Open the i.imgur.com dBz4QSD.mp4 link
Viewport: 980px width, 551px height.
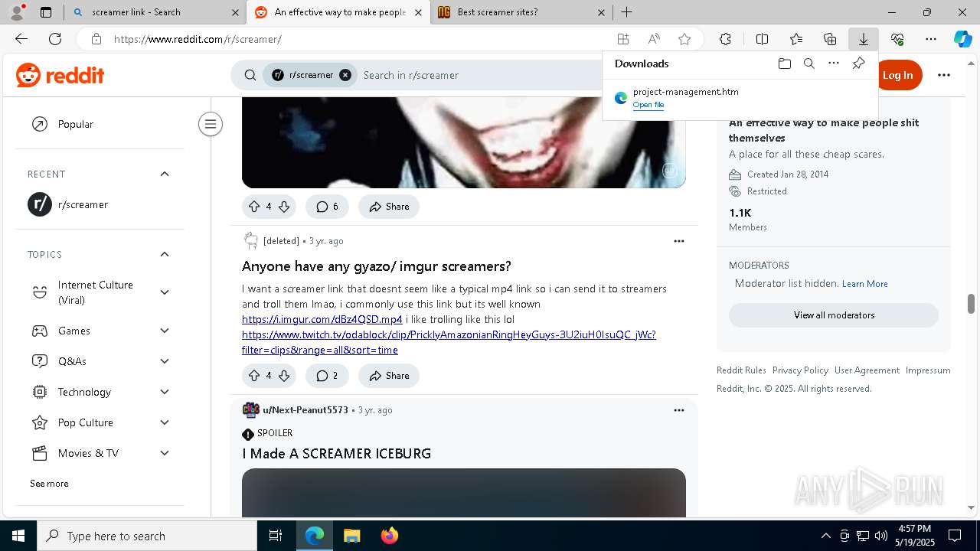tap(322, 319)
